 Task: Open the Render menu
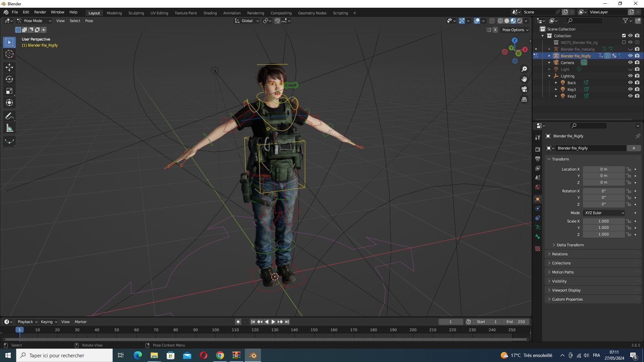pos(40,12)
